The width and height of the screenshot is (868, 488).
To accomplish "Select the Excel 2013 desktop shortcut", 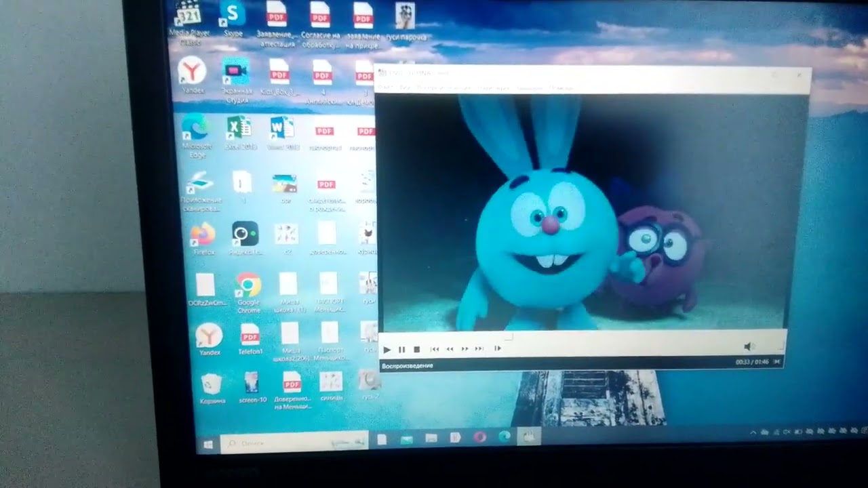I will pyautogui.click(x=239, y=133).
